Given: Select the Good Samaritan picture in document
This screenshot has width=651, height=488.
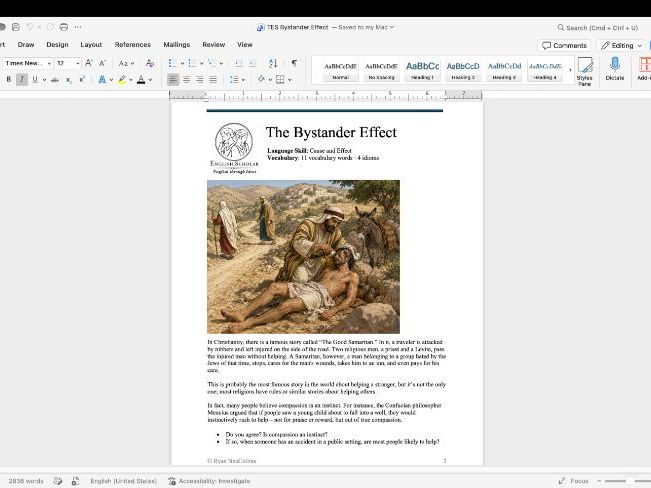Looking at the screenshot, I should [303, 257].
